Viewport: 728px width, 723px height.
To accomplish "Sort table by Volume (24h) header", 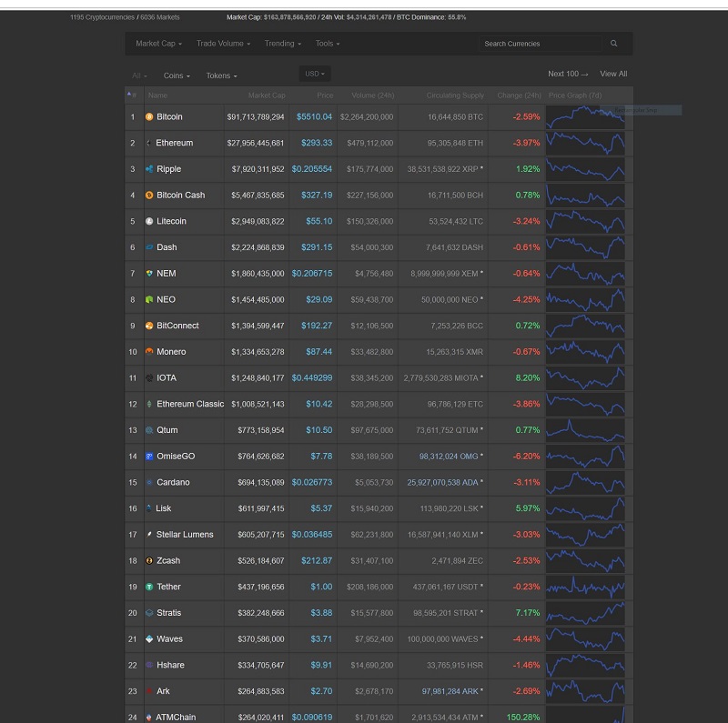I will coord(373,95).
